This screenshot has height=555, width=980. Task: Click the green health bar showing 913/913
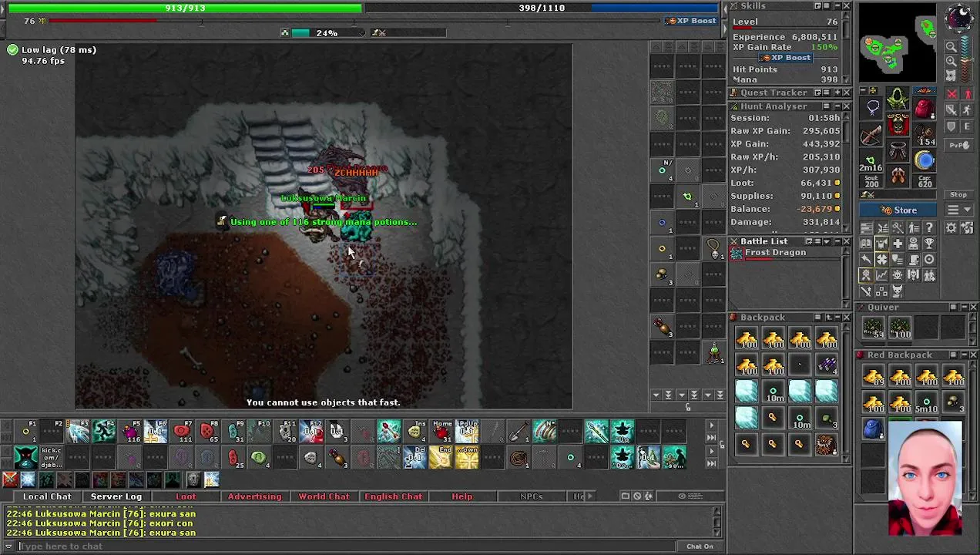[x=185, y=8]
